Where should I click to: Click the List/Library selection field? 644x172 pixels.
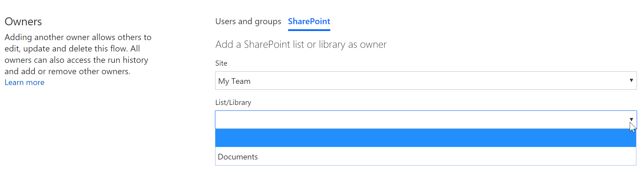click(x=399, y=119)
